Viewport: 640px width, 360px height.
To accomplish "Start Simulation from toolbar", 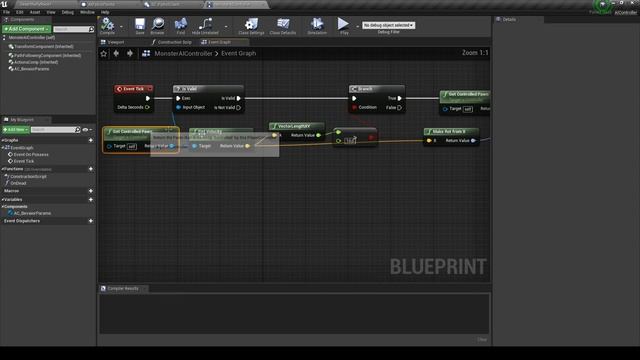I will pyautogui.click(x=317, y=25).
